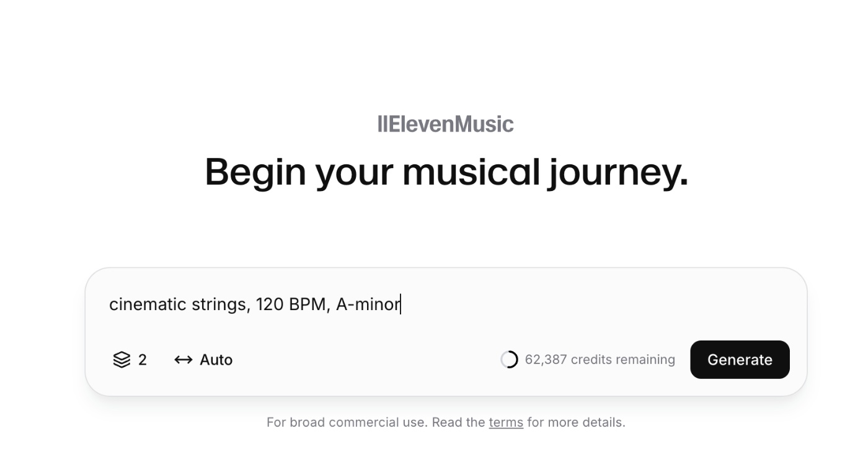Click the stacked layers variations icon
The image size is (868, 449).
tap(122, 360)
